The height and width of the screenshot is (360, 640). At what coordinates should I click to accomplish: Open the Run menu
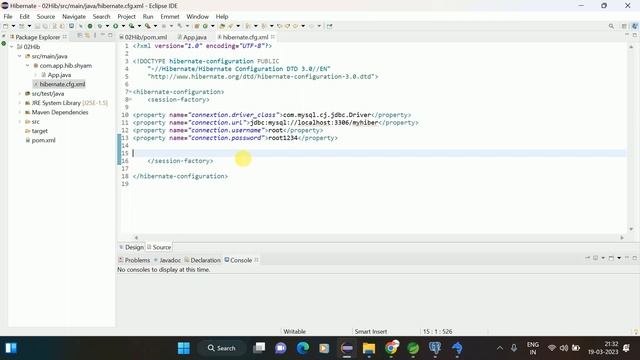pos(148,16)
